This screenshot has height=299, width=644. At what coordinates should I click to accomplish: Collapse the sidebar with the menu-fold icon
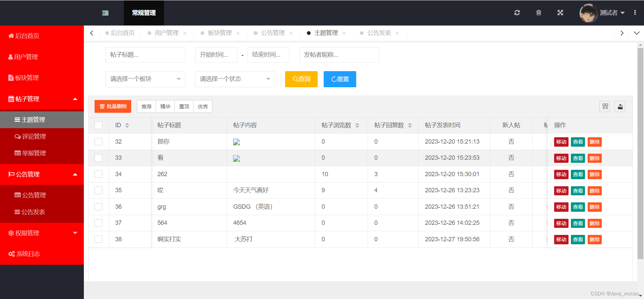[105, 13]
